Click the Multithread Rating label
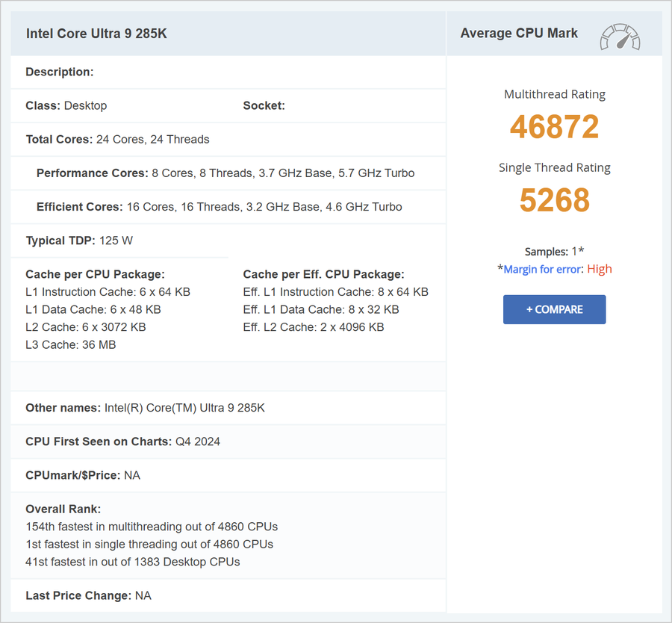Image resolution: width=672 pixels, height=623 pixels. [555, 94]
